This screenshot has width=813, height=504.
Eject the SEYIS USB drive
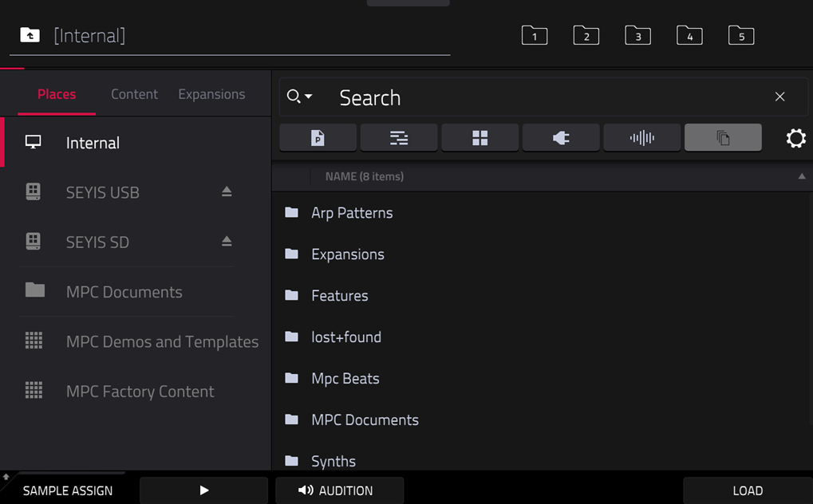pos(227,192)
